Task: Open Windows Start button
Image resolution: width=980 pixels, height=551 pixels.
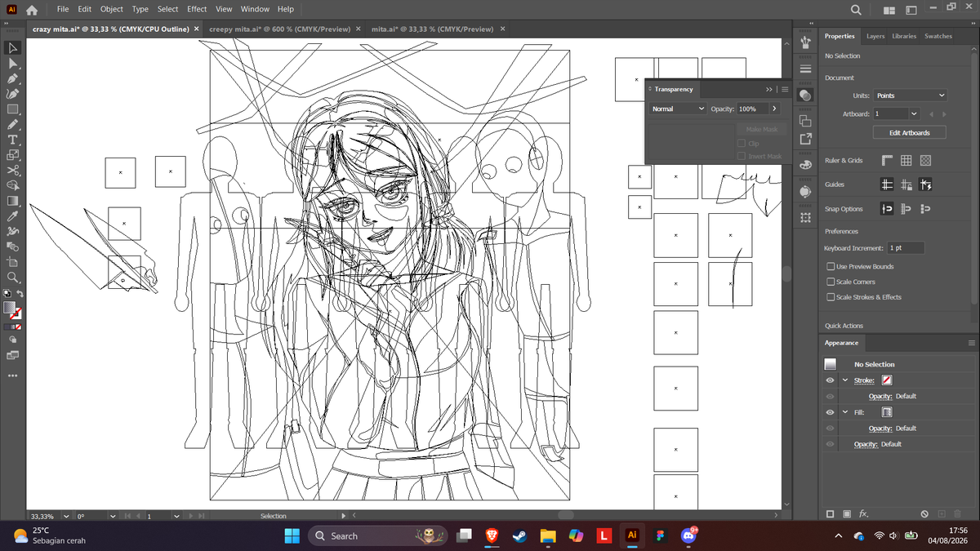Action: click(292, 535)
